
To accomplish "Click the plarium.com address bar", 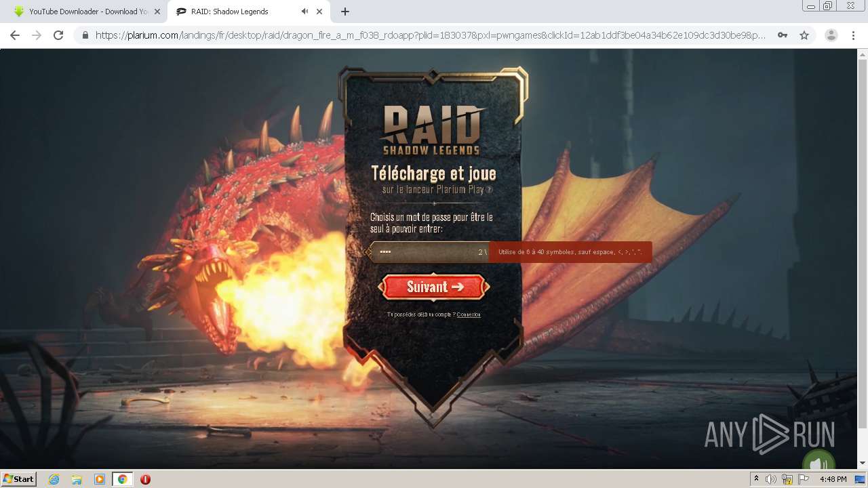I will pyautogui.click(x=431, y=35).
